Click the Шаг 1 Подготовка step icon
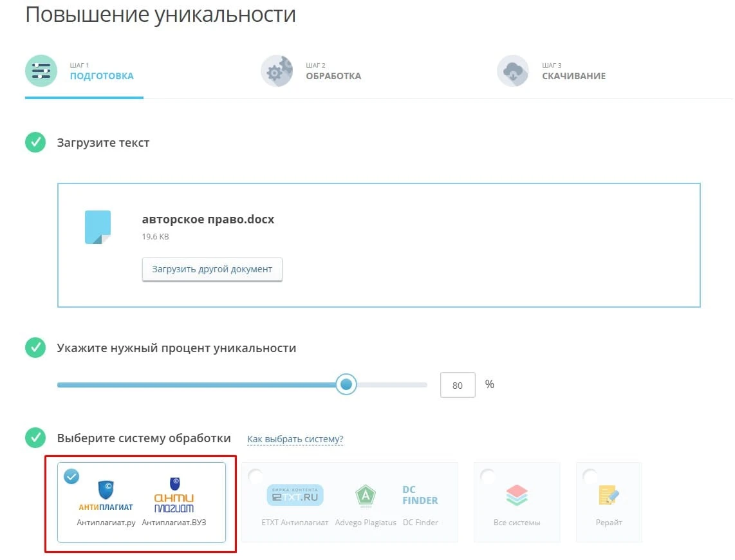 pos(41,71)
